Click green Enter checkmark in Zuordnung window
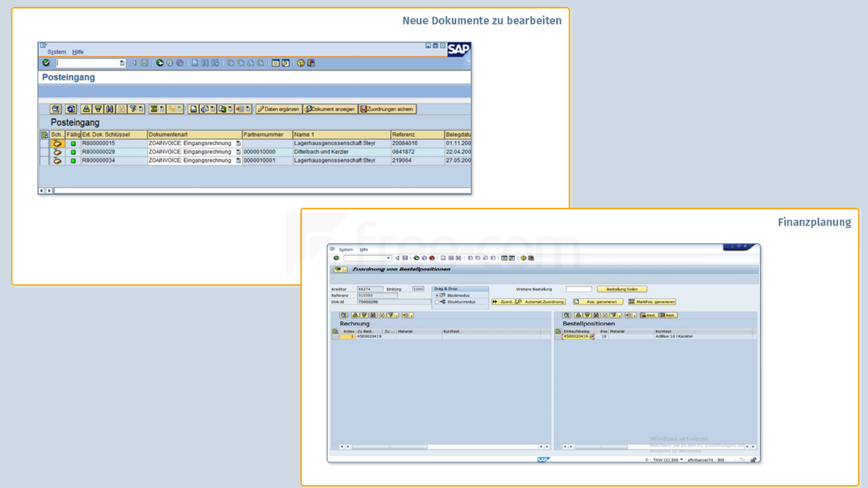 (336, 258)
